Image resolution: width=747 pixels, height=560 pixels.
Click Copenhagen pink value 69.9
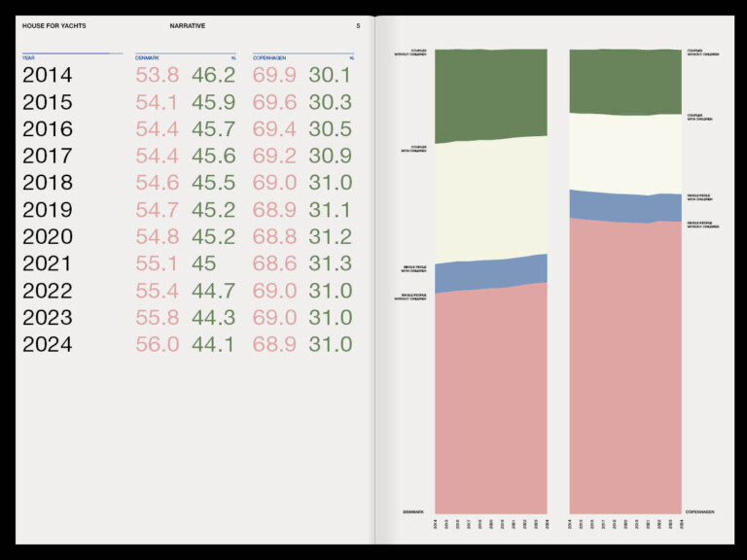click(274, 75)
